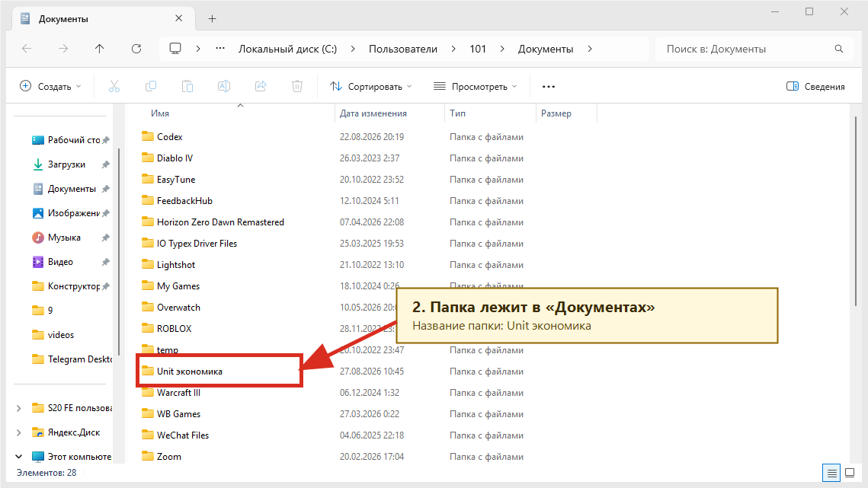Click Локальный диск (C:) breadcrumb

(287, 49)
